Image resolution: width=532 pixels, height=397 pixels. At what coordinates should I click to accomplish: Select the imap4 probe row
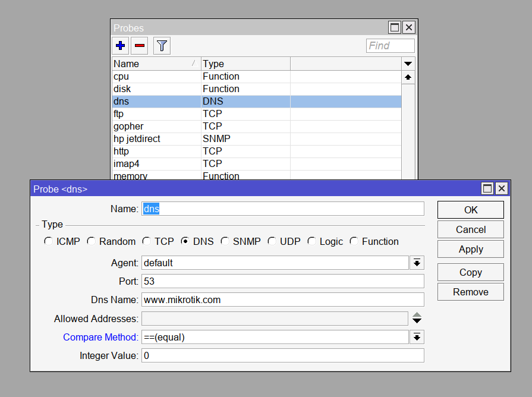click(257, 163)
